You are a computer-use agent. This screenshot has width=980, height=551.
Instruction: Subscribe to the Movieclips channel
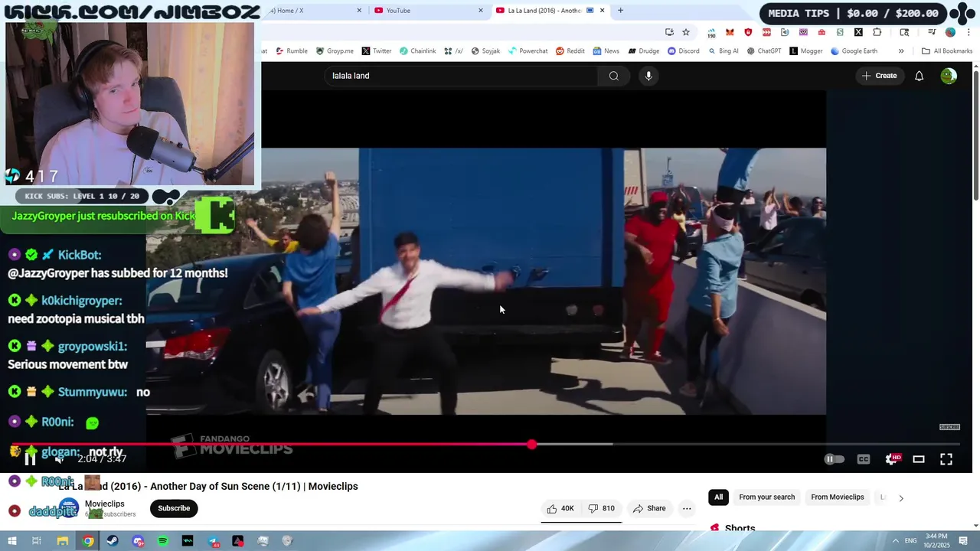[x=174, y=508]
